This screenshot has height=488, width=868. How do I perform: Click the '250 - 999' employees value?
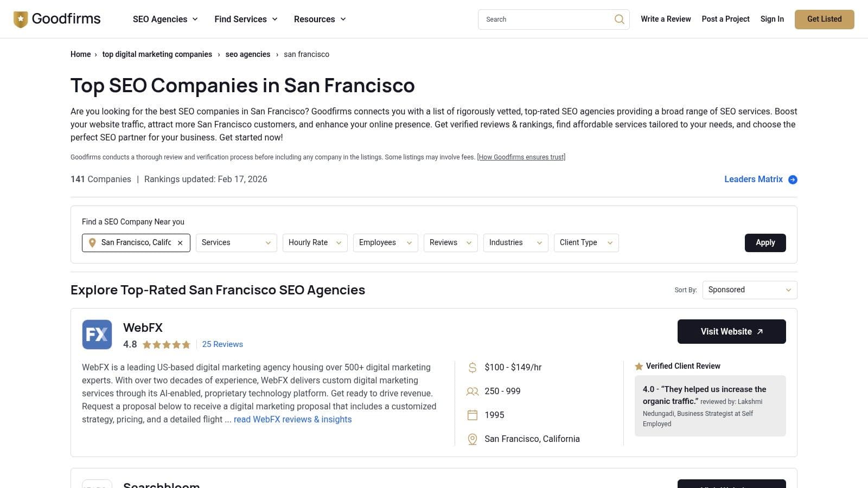point(502,391)
